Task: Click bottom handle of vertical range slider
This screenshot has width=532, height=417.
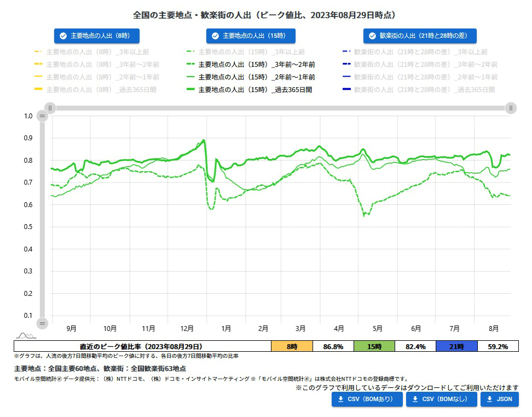Action: [42, 323]
